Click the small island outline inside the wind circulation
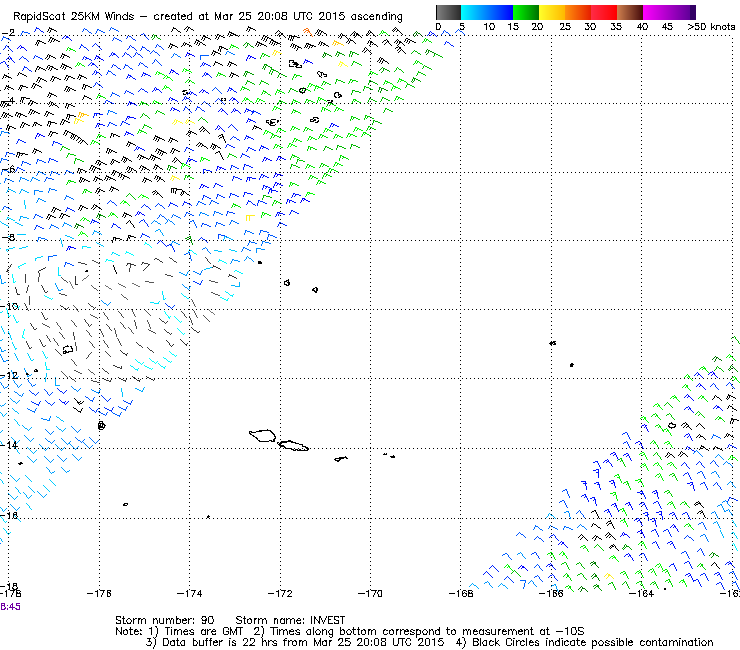 coord(68,349)
